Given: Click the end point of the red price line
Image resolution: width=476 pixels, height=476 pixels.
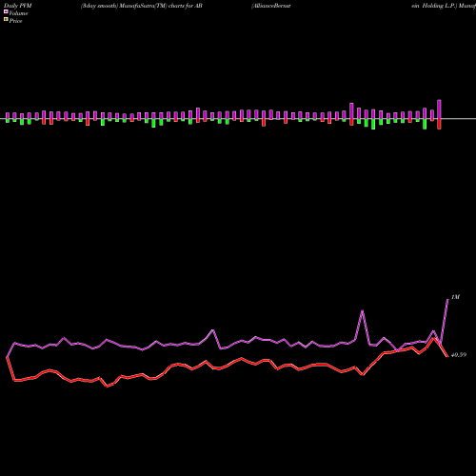Looking at the screenshot, I should pyautogui.click(x=447, y=356).
